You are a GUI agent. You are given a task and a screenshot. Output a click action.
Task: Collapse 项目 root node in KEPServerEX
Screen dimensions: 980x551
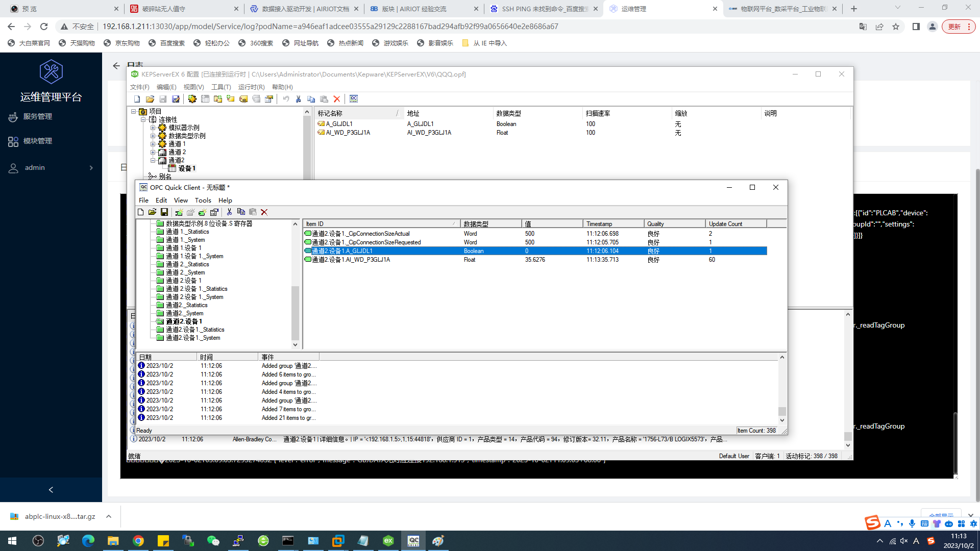pos(134,111)
